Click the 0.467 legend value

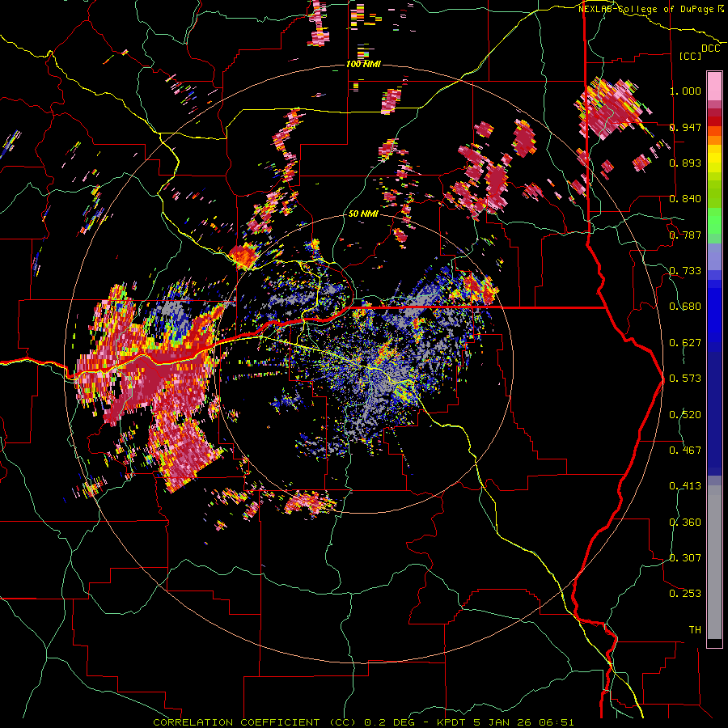(685, 451)
